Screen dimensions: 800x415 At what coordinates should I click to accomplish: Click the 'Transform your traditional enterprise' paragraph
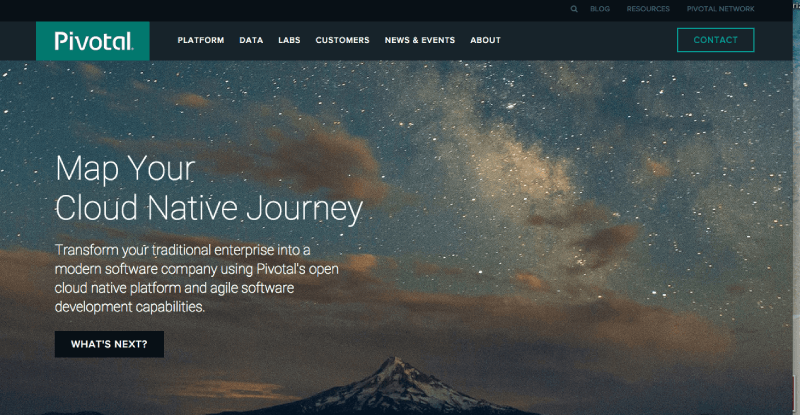(x=196, y=278)
